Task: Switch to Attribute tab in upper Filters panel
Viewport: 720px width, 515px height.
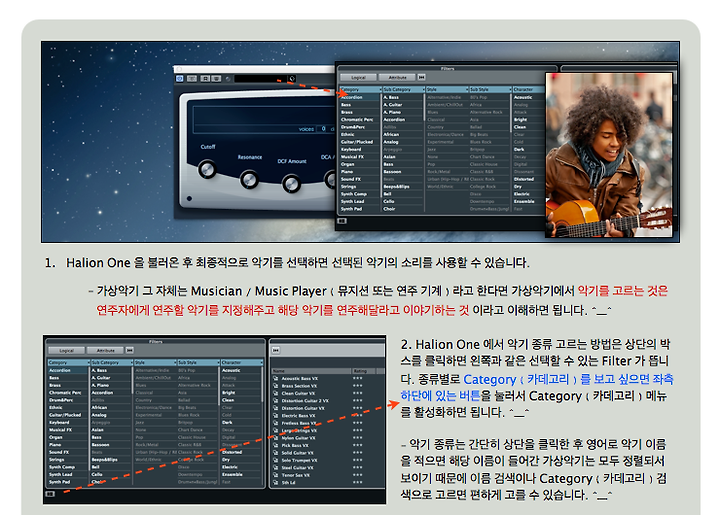Action: 398,77
